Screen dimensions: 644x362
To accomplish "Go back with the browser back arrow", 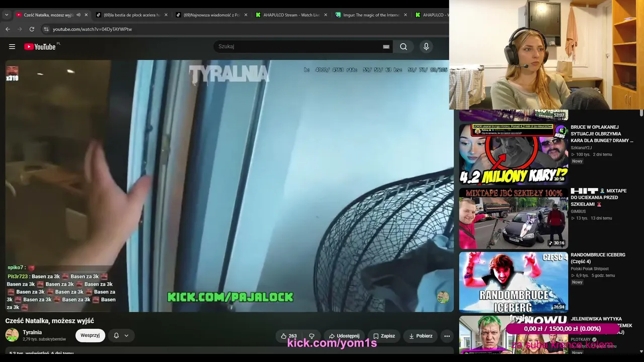I will tap(8, 29).
